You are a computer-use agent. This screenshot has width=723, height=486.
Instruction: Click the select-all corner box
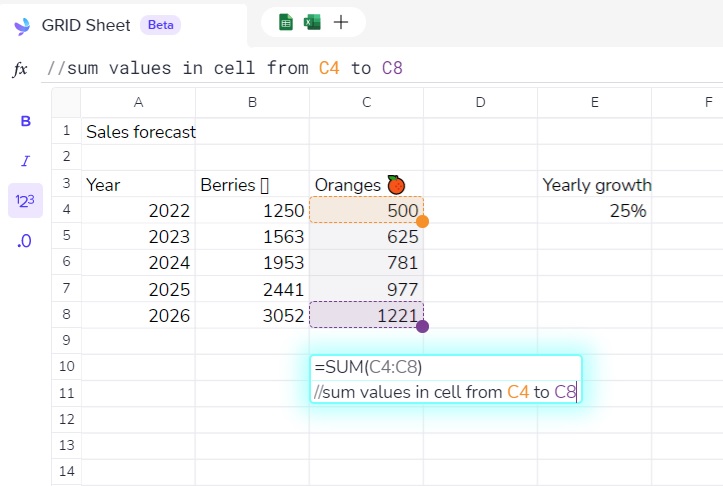(66, 102)
